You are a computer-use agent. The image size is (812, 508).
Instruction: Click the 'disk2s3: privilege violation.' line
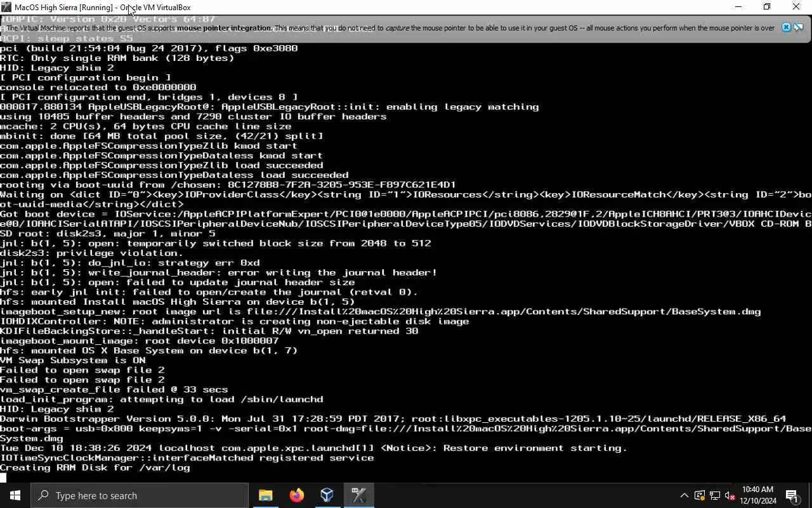point(91,253)
